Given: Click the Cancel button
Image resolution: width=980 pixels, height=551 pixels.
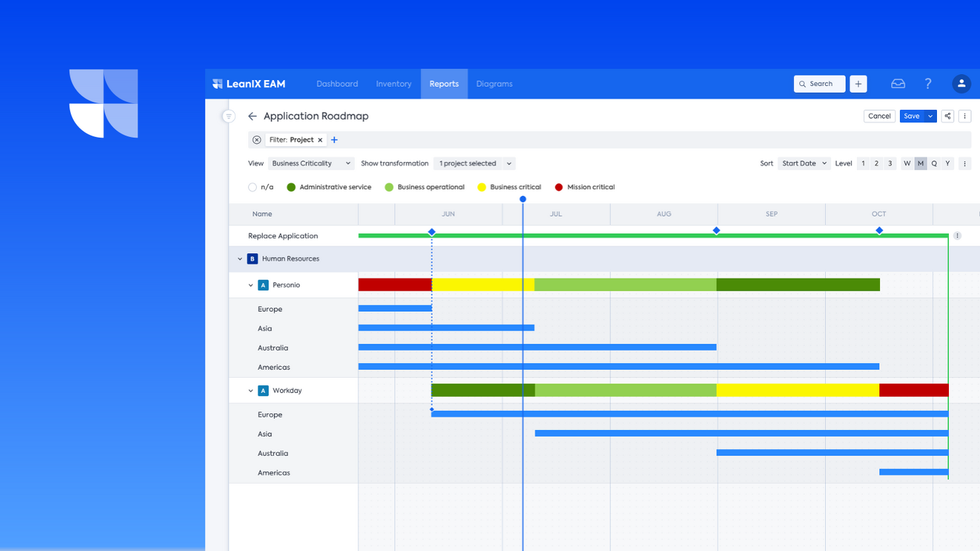Looking at the screenshot, I should point(879,116).
